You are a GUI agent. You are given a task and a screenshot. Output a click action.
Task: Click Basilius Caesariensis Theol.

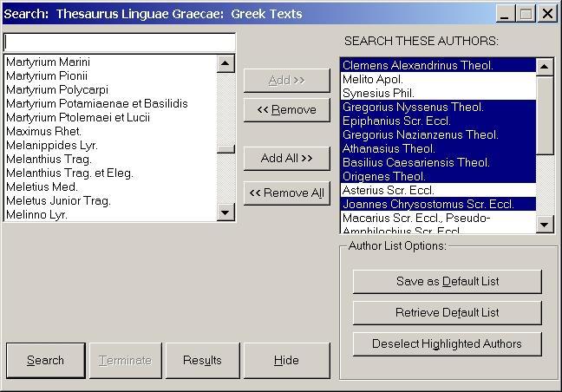438,163
